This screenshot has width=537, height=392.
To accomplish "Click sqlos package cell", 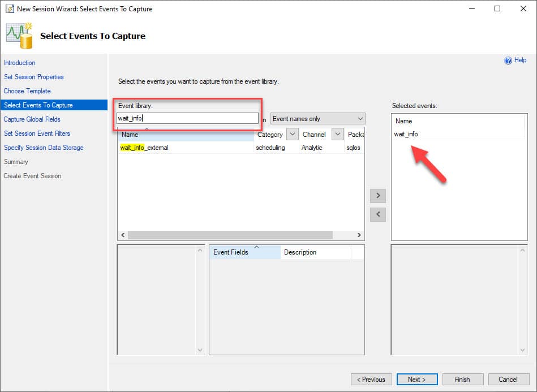I will pos(353,148).
